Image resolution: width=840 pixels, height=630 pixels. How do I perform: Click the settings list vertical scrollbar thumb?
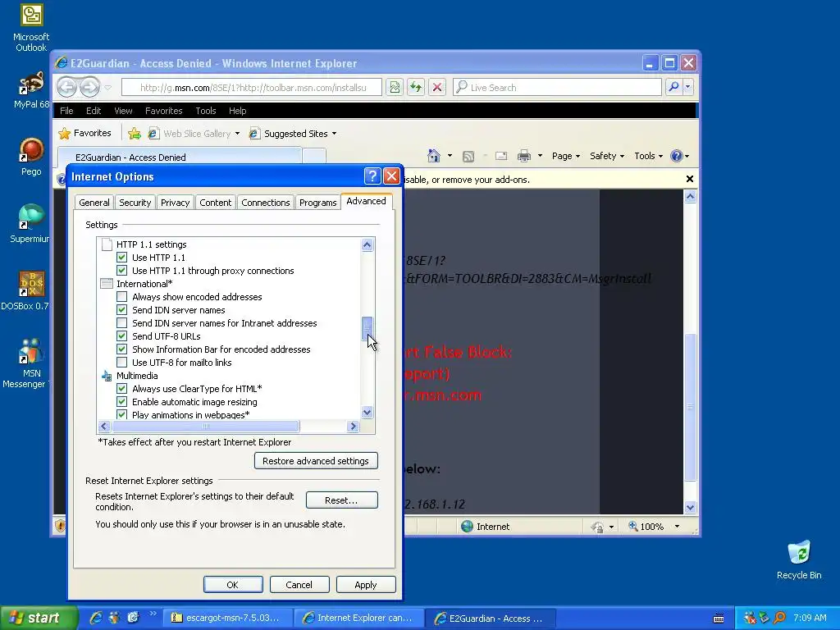tap(367, 328)
